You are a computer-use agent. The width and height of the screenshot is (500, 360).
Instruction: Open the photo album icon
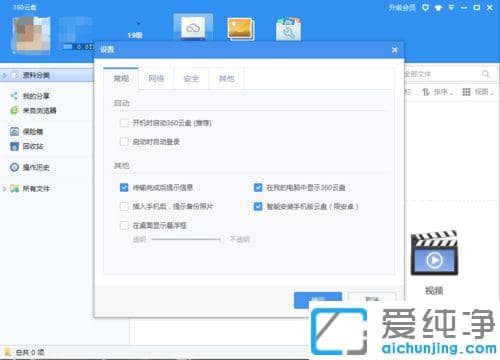(241, 29)
